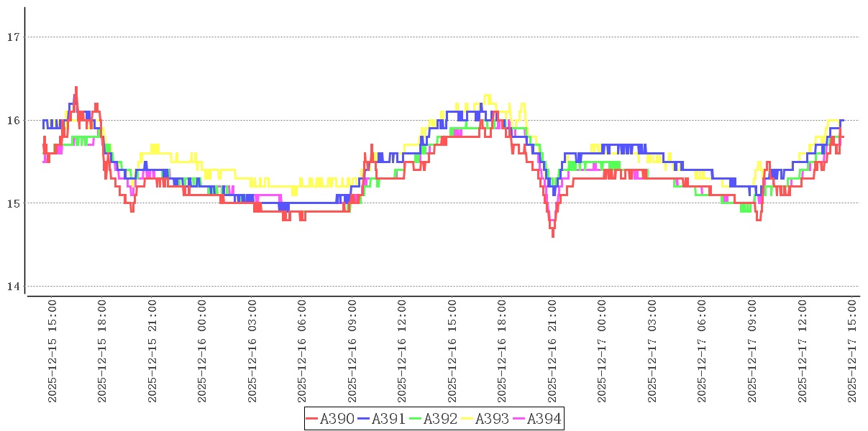The image size is (868, 431).
Task: Toggle the A391 series in legend
Action: click(x=388, y=419)
